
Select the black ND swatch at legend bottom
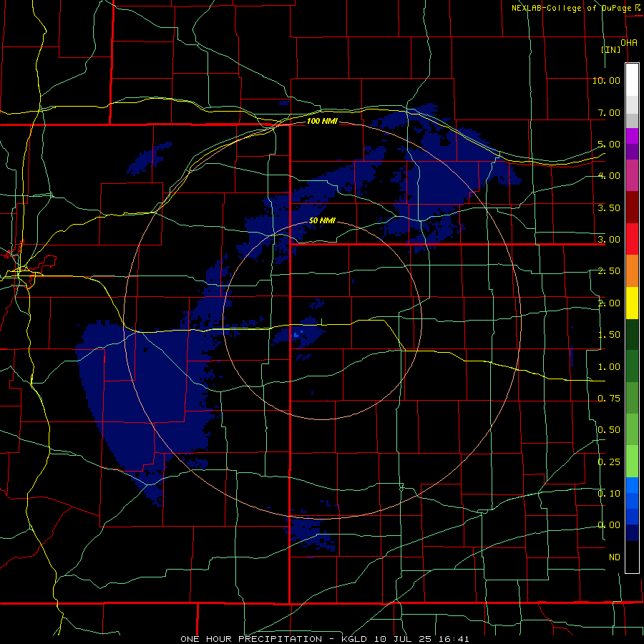click(x=632, y=557)
